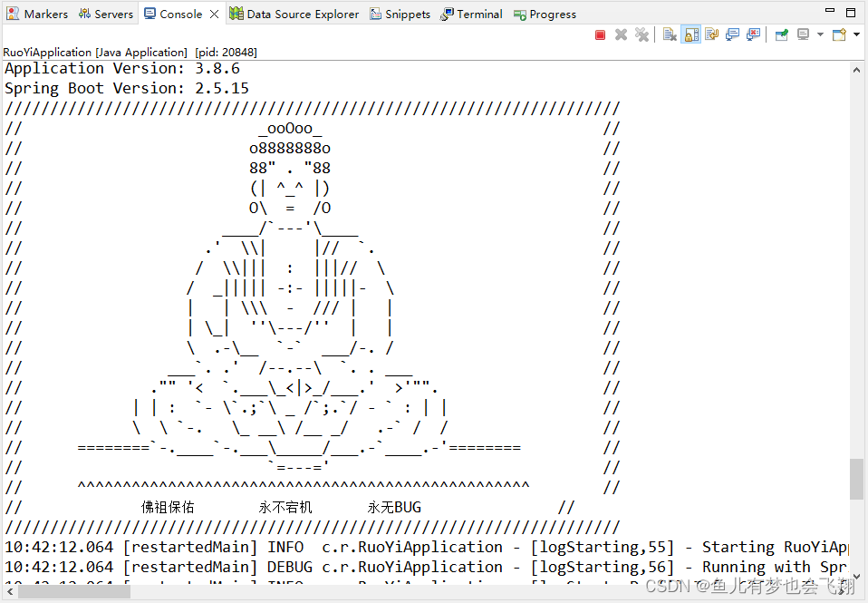Switch to the Servers tab

coord(106,14)
